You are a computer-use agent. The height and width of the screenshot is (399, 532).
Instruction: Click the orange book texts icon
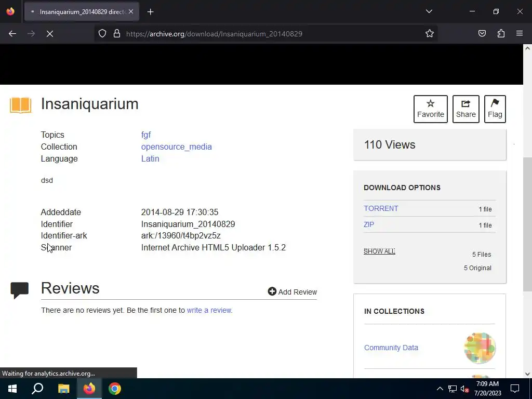point(20,105)
